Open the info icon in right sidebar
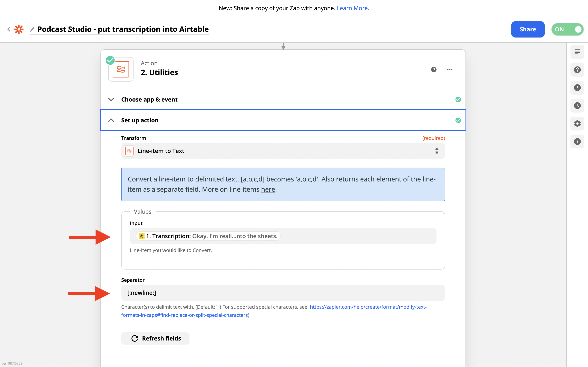This screenshot has width=588, height=367. pyautogui.click(x=577, y=141)
